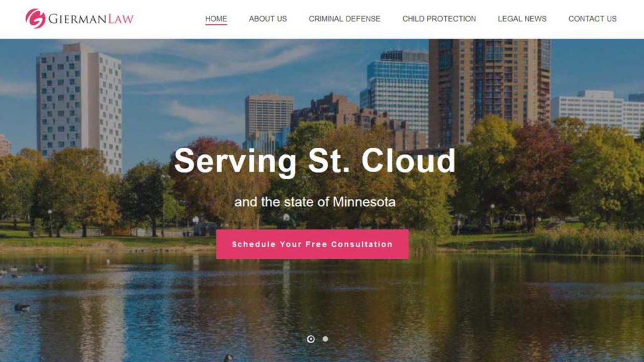Click the Gierman Law wordmark text
This screenshot has width=644, height=362.
pos(91,19)
